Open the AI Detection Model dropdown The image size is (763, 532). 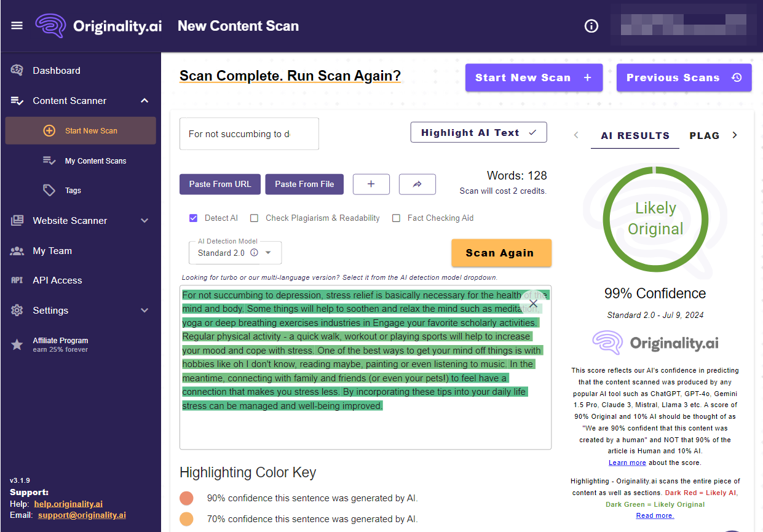point(268,253)
